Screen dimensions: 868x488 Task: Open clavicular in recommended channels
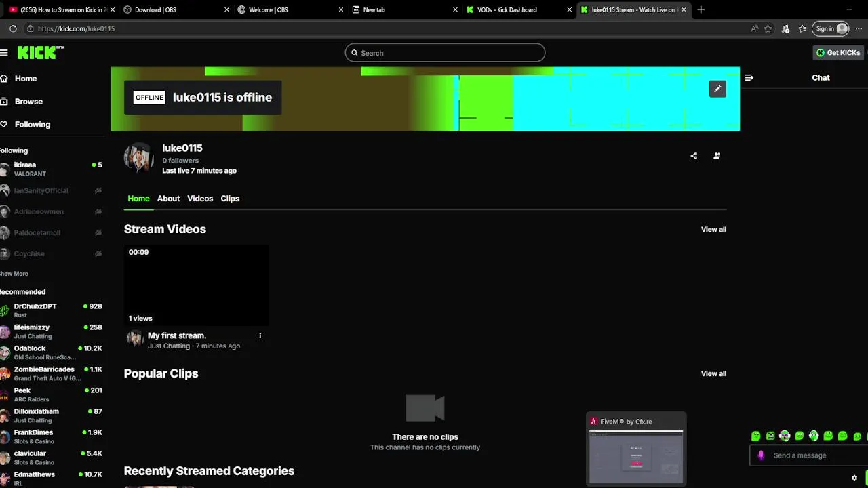pyautogui.click(x=51, y=457)
